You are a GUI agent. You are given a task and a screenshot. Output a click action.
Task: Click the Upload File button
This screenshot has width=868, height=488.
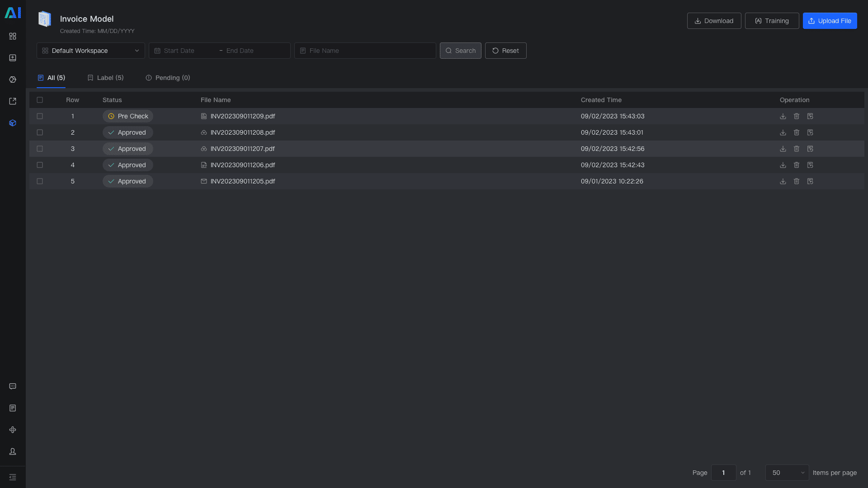coord(830,21)
